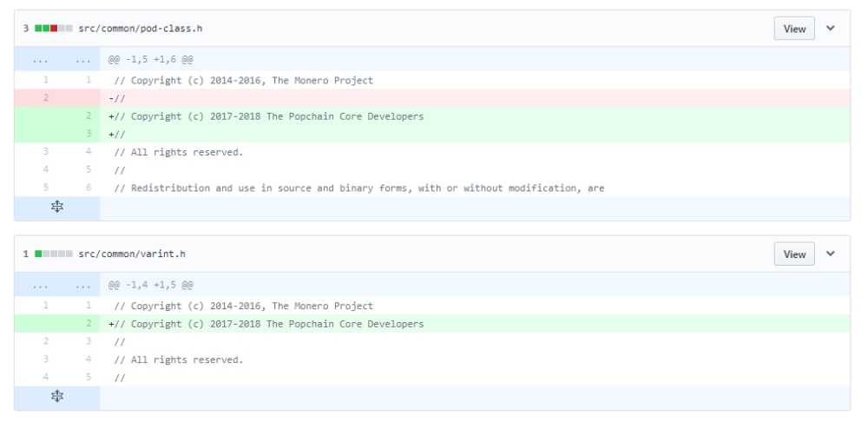Click changed-lines count 3 for pod-class.h
The image size is (868, 422).
[x=26, y=29]
